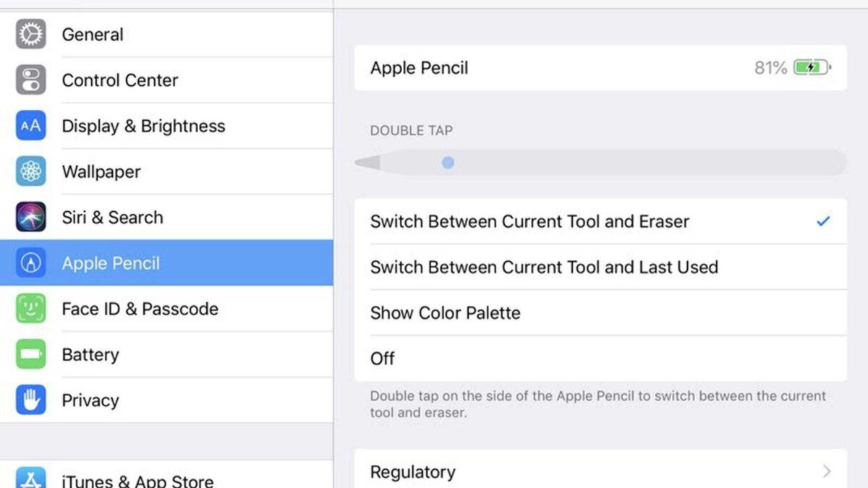Select Switch Between Current Tool and Last Used
The height and width of the screenshot is (488, 868).
544,267
